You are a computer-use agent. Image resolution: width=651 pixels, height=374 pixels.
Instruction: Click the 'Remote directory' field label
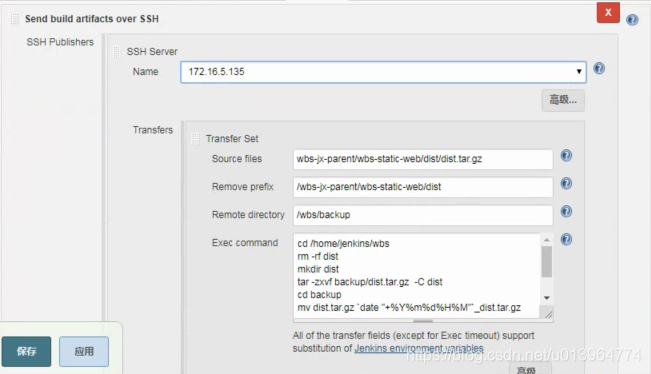pyautogui.click(x=248, y=215)
